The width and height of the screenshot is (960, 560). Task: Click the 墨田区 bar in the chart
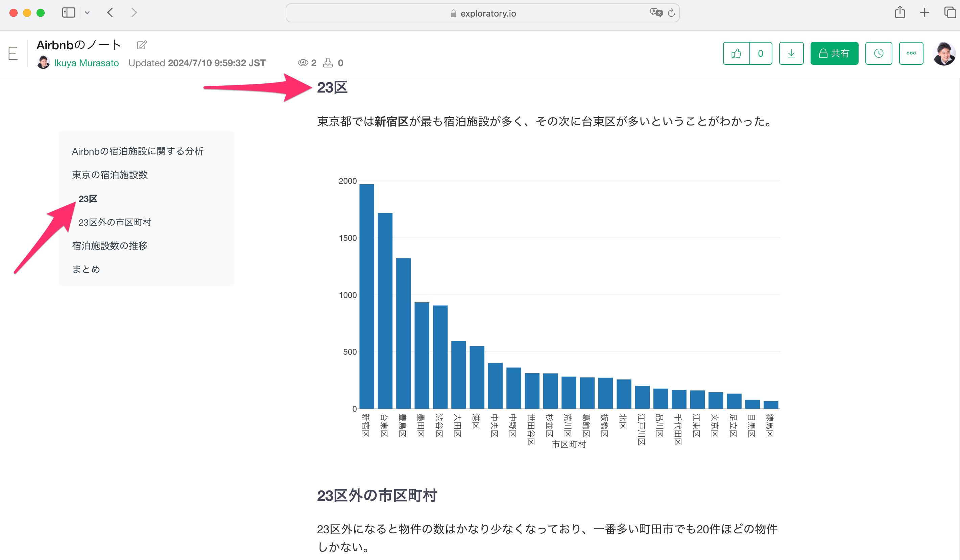pyautogui.click(x=422, y=355)
